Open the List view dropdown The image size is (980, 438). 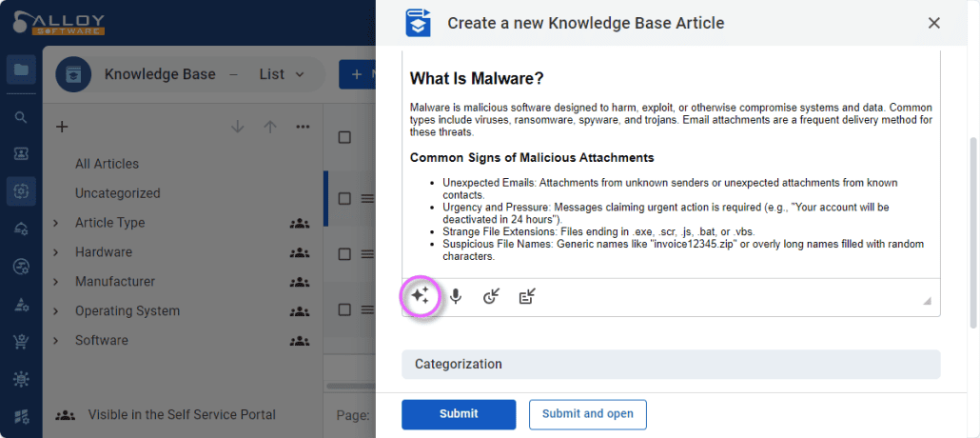click(283, 74)
